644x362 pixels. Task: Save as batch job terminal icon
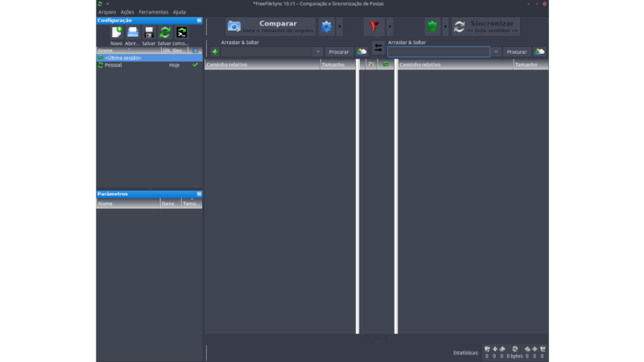click(x=182, y=32)
